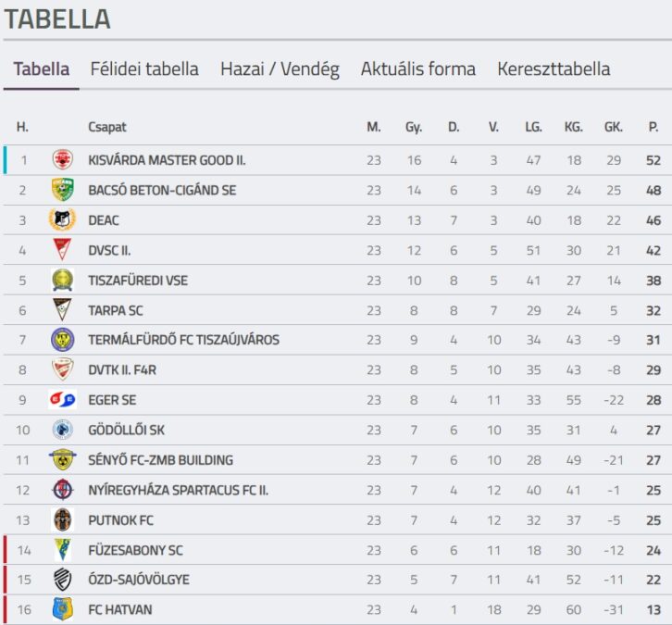Viewport: 672px width, 625px height.
Task: Switch to the Félidei tabella tab
Action: (x=144, y=69)
